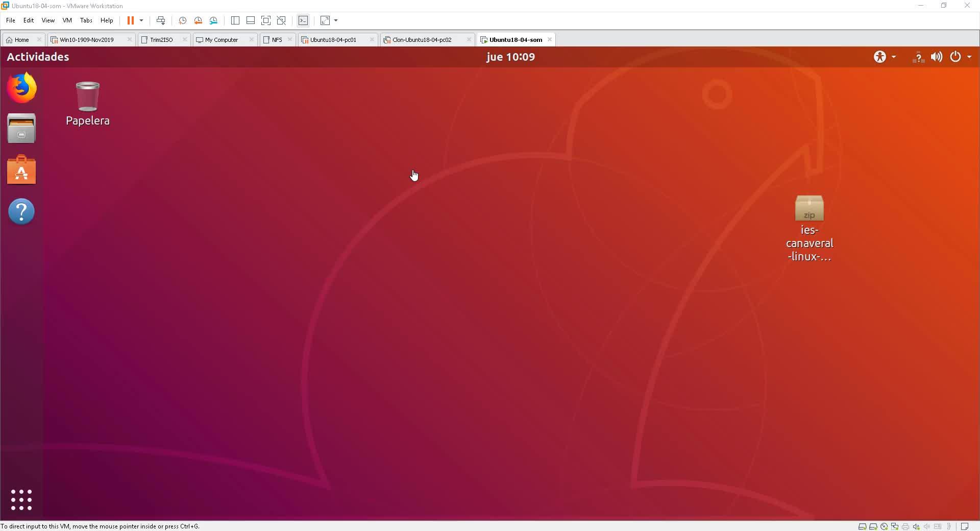Close the Clon-Ubuntu18-04-pc02 tab
Screen dimensions: 980x531
pyautogui.click(x=469, y=39)
